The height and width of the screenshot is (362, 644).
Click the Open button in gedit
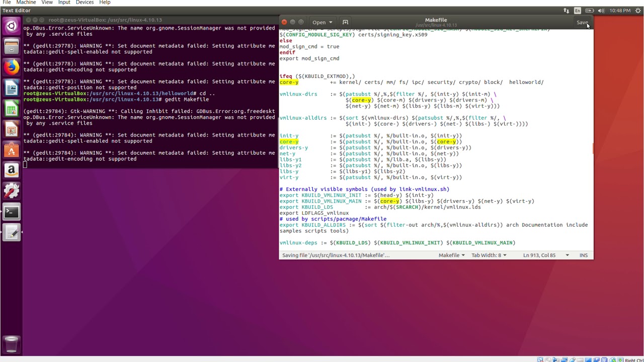319,22
